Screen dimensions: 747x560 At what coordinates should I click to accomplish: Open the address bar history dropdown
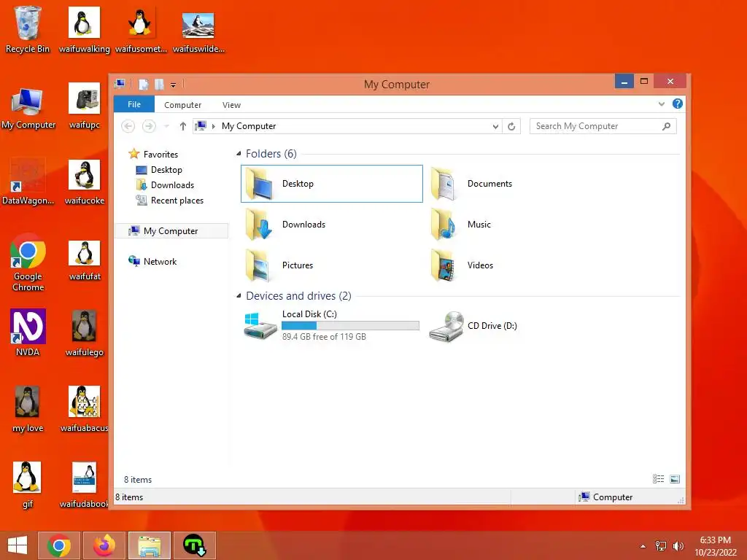[x=495, y=126]
